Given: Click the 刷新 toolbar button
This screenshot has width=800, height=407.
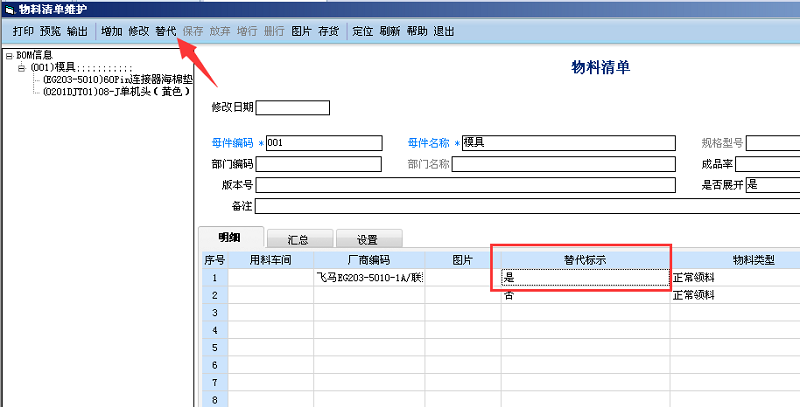Looking at the screenshot, I should point(390,31).
